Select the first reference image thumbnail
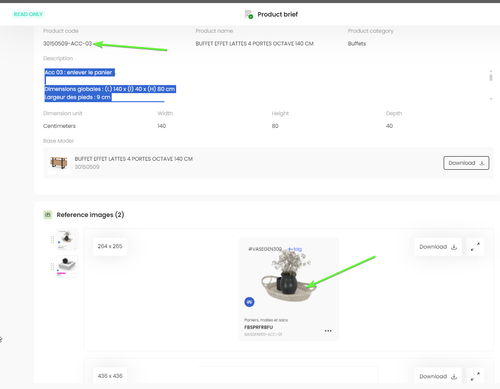Viewport: 500px width, 389px height. coord(67,239)
